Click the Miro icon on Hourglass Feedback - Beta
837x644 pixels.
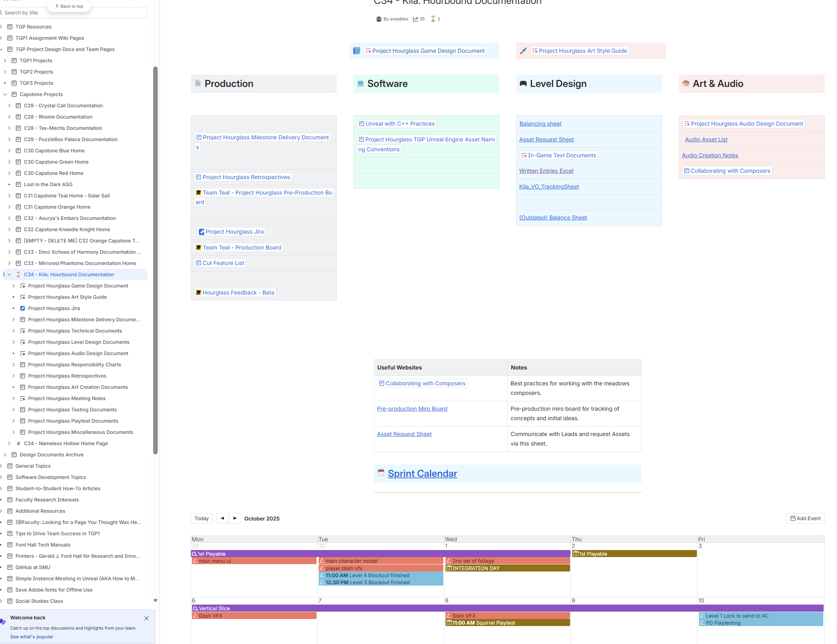coord(199,293)
